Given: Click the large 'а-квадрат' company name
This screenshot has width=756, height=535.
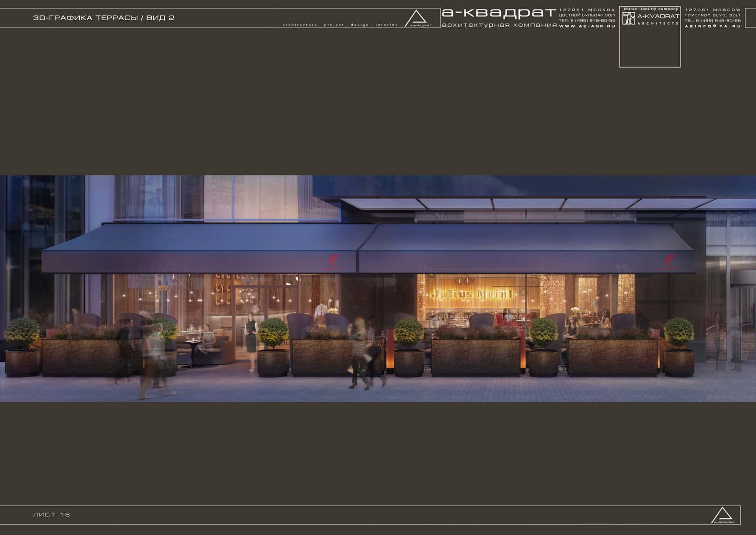Looking at the screenshot, I should coord(499,14).
